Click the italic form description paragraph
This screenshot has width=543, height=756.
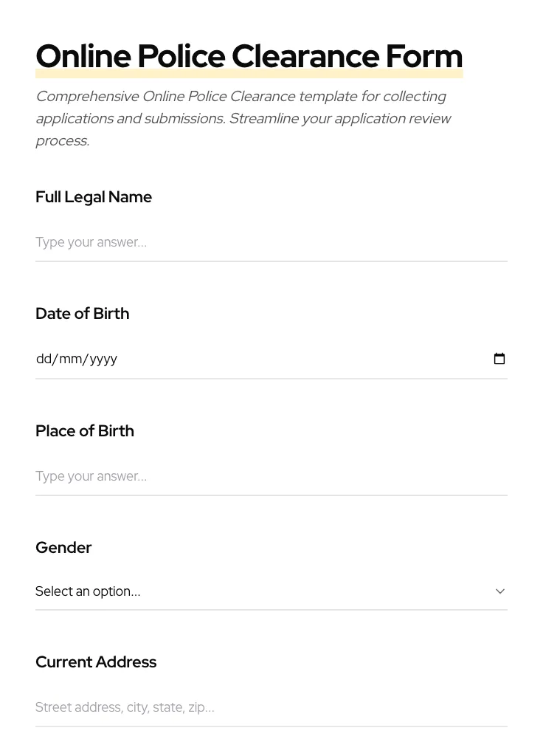pyautogui.click(x=243, y=118)
